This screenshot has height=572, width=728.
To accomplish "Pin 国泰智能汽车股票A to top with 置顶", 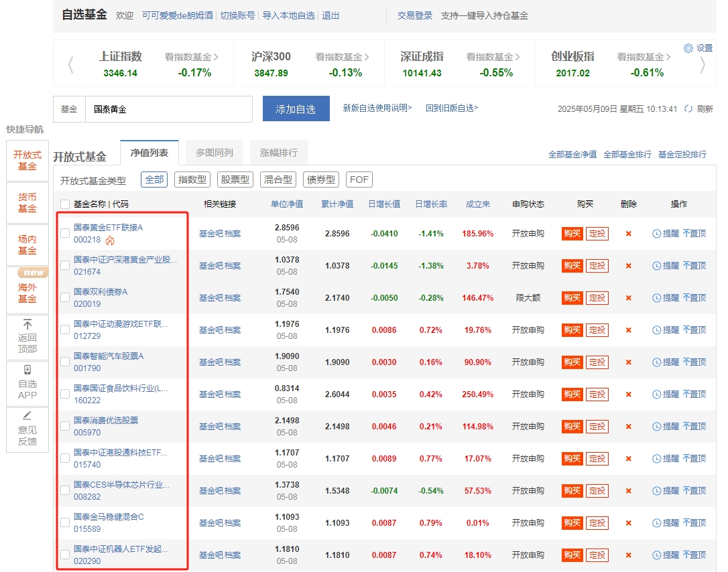I will [694, 362].
